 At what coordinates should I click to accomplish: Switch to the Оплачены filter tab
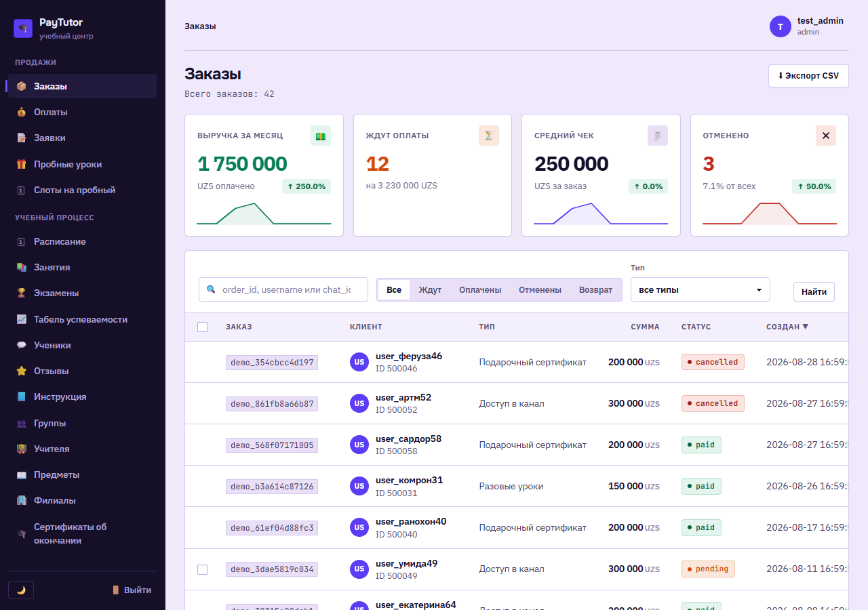click(480, 289)
